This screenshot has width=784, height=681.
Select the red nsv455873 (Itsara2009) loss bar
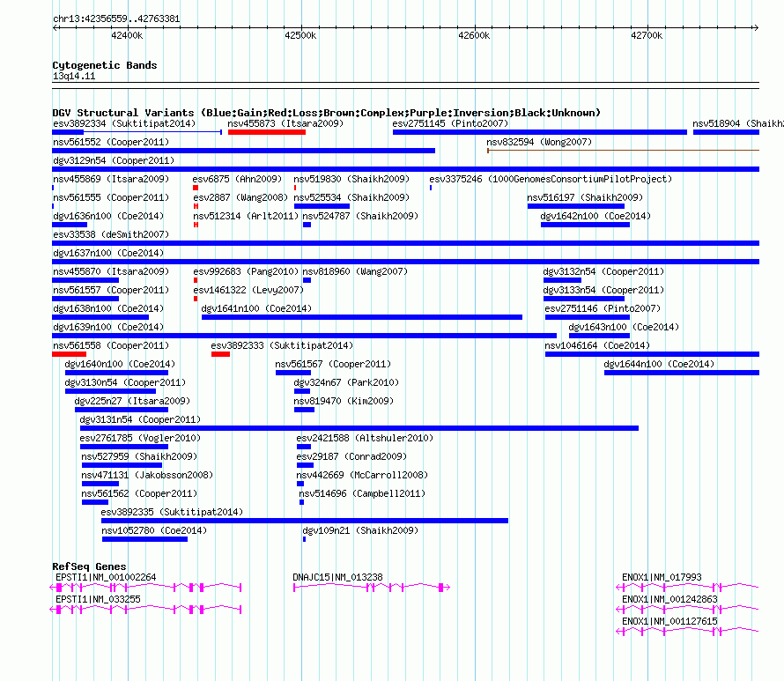pos(267,132)
